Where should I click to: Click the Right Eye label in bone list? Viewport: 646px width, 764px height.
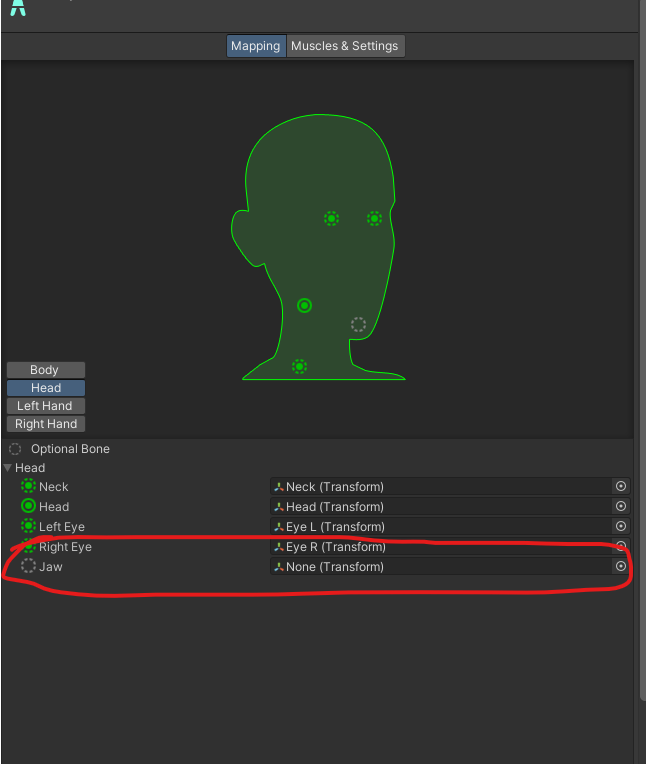(65, 547)
